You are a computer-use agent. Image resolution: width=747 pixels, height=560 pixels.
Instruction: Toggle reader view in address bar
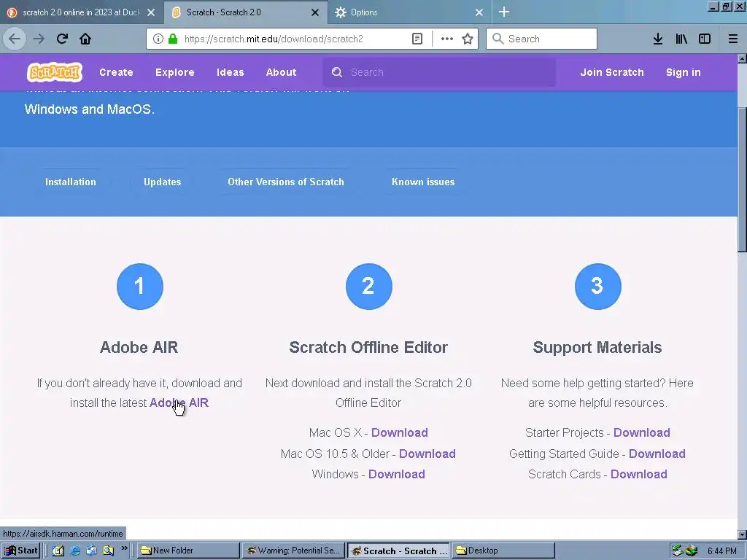coord(417,39)
